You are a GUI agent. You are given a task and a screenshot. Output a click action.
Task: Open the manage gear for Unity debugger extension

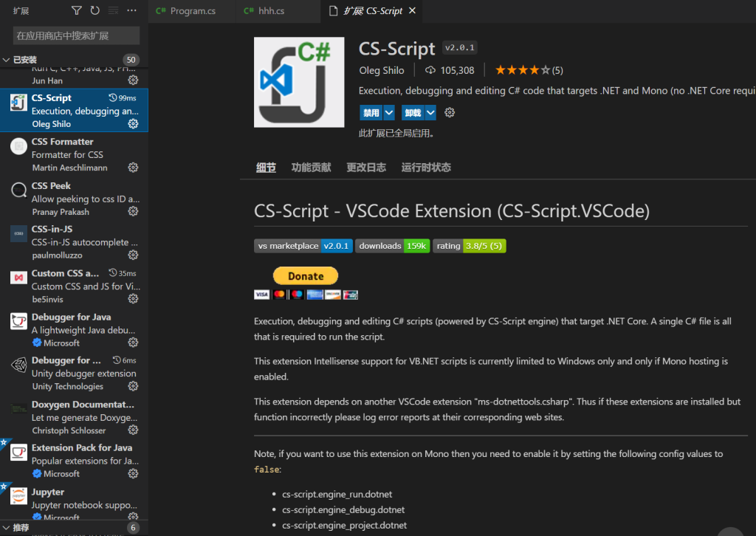133,386
